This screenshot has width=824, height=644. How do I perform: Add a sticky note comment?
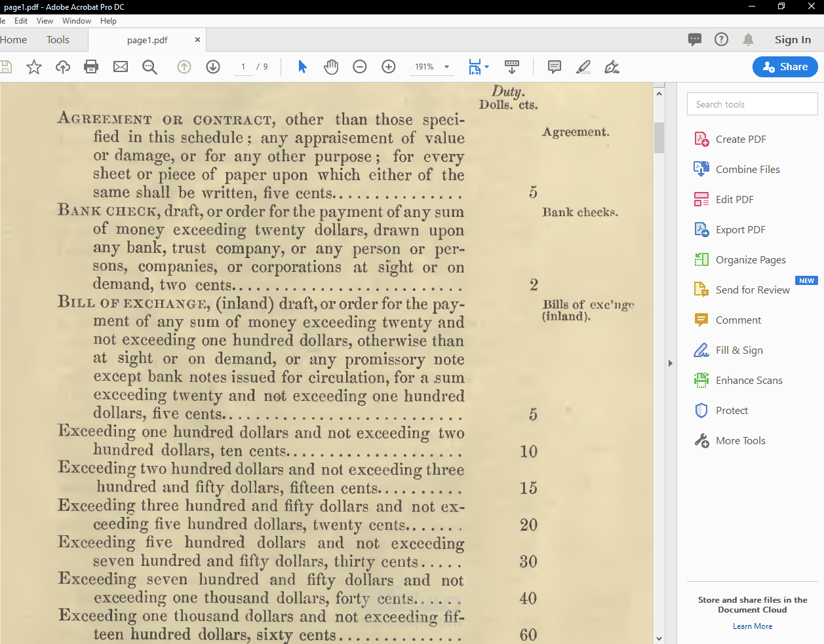coord(555,67)
